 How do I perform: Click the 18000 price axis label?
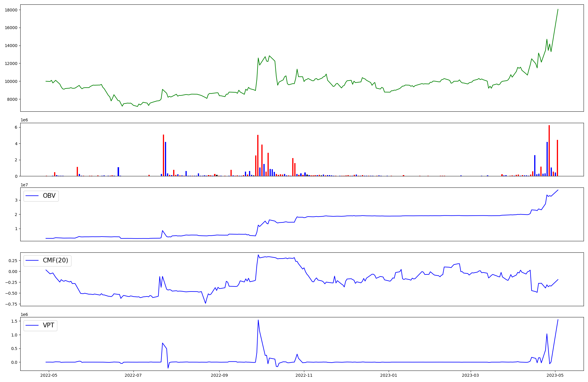click(11, 10)
